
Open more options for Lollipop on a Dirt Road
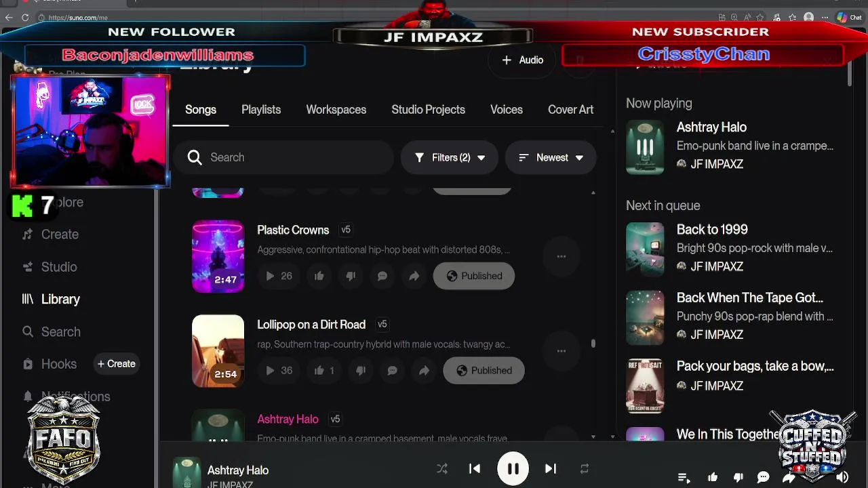[561, 351]
